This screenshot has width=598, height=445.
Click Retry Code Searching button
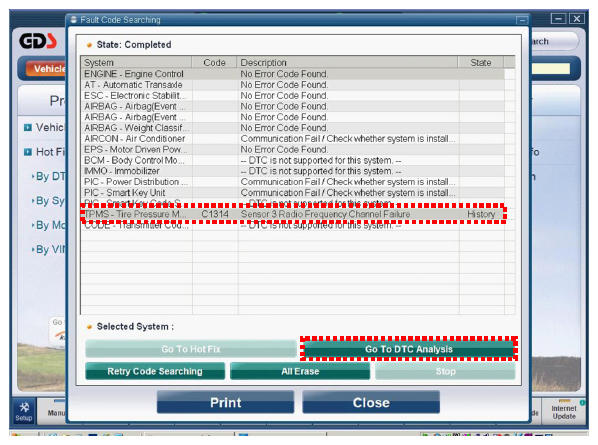point(155,371)
